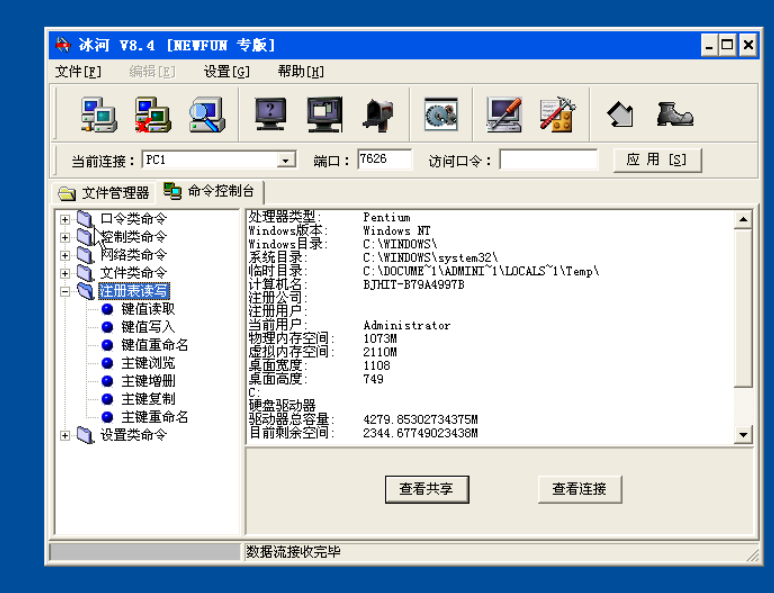Click the arrow icon in toolbar
The height and width of the screenshot is (593, 774).
[x=620, y=115]
